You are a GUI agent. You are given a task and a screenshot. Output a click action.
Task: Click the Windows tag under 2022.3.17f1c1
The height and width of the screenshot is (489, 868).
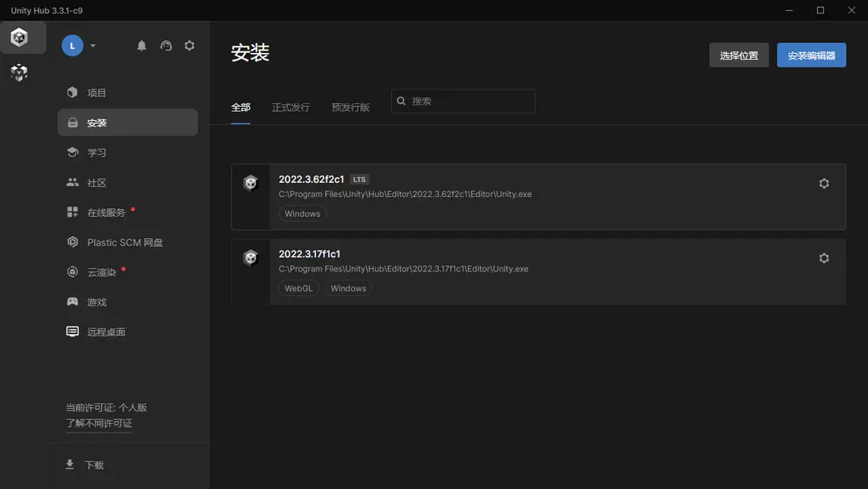(x=348, y=288)
